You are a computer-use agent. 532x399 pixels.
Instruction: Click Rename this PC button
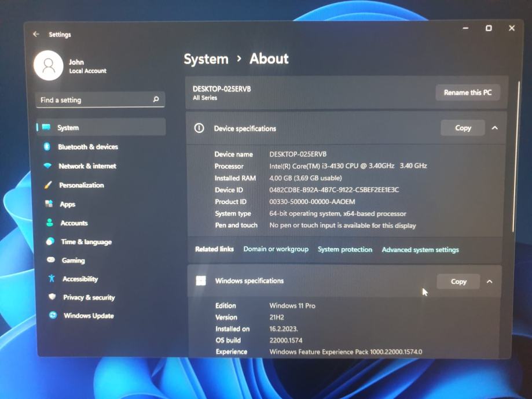click(468, 93)
